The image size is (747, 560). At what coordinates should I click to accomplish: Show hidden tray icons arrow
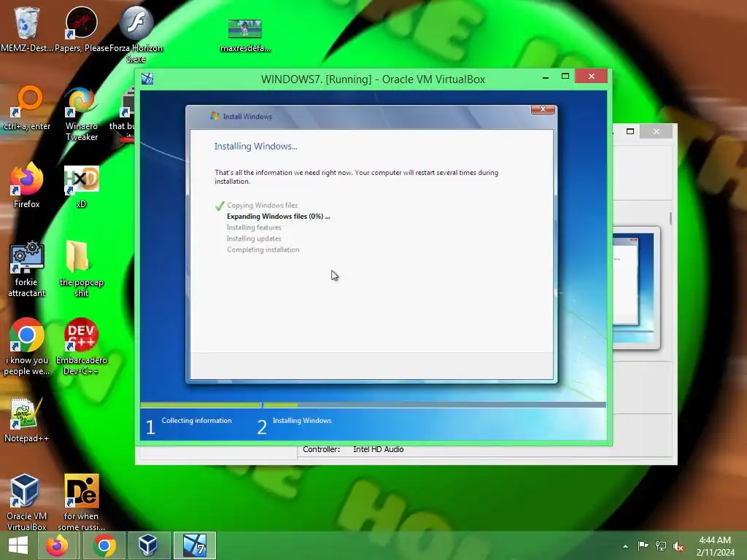(x=625, y=546)
